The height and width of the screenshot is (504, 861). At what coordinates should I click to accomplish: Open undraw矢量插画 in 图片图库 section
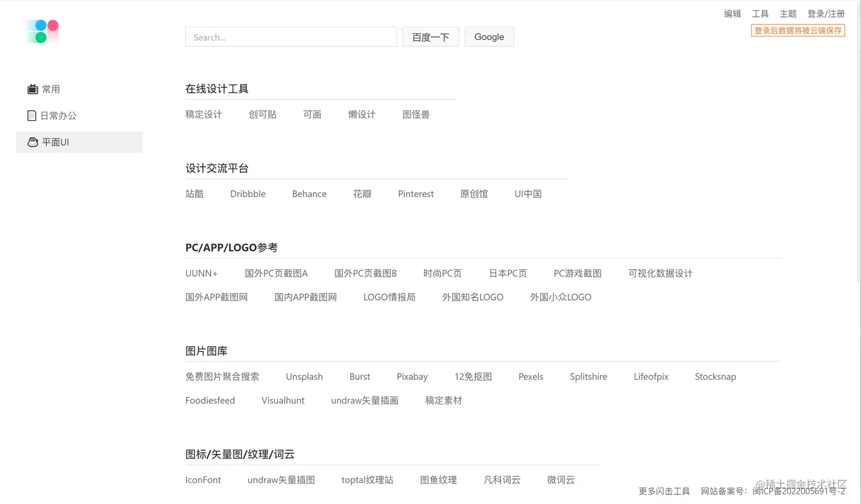(365, 401)
